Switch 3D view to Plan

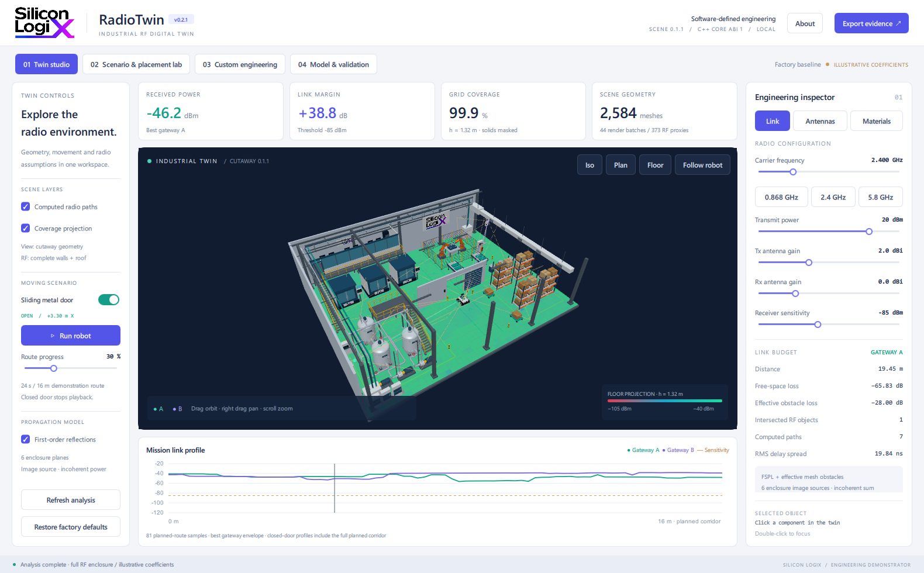click(x=620, y=165)
